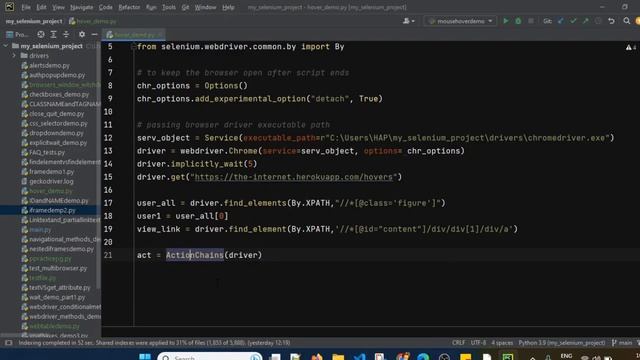
Task: Click Expand All icon in Project panel
Action: pyautogui.click(x=53, y=34)
